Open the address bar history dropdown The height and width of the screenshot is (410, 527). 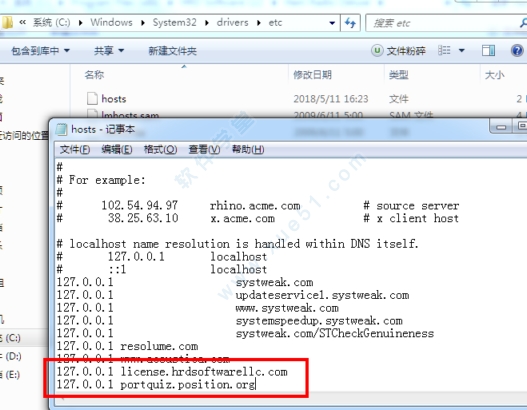pyautogui.click(x=332, y=23)
